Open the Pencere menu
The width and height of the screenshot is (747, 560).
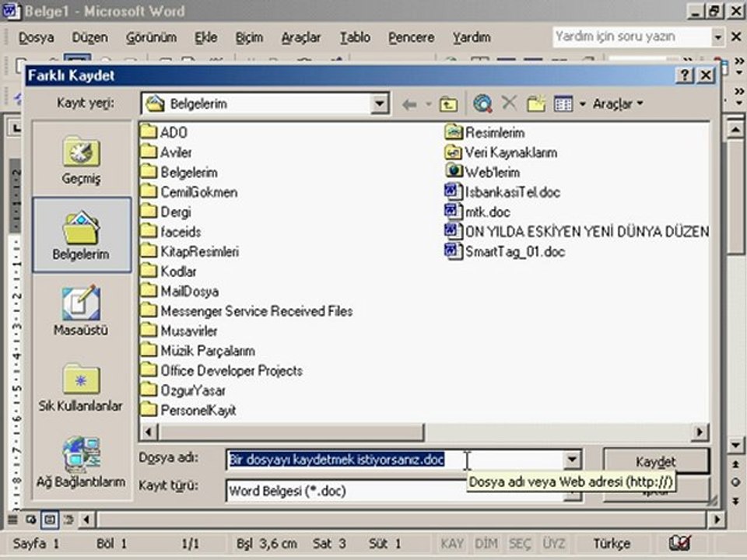[411, 37]
